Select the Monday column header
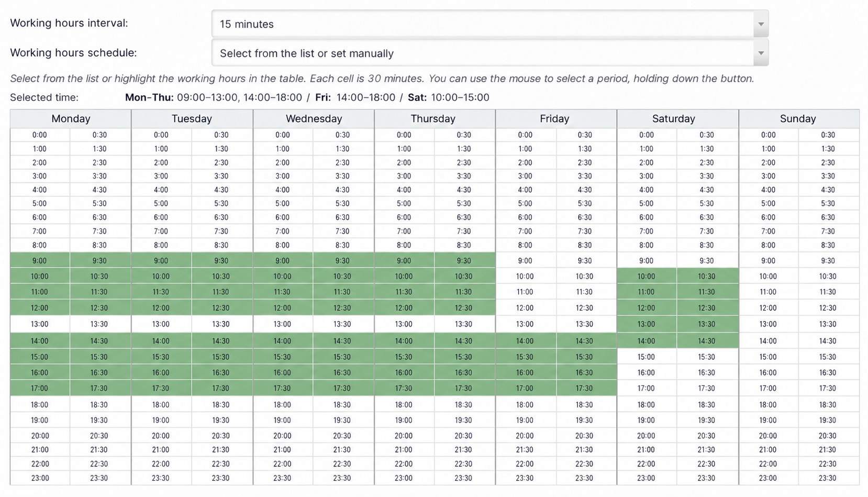Viewport: 868px width, 497px height. coord(71,119)
